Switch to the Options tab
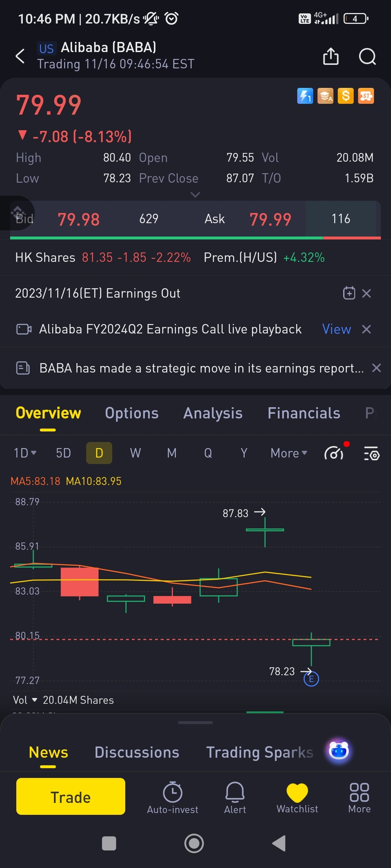 click(132, 413)
